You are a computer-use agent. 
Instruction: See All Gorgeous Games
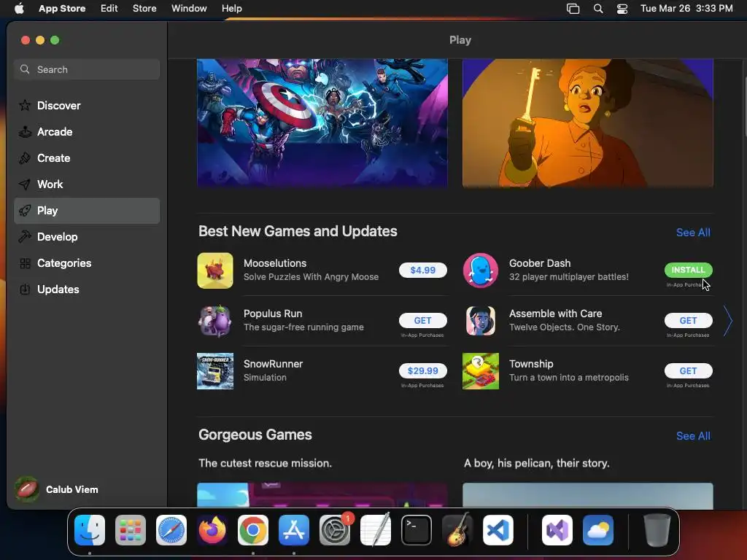coord(693,436)
